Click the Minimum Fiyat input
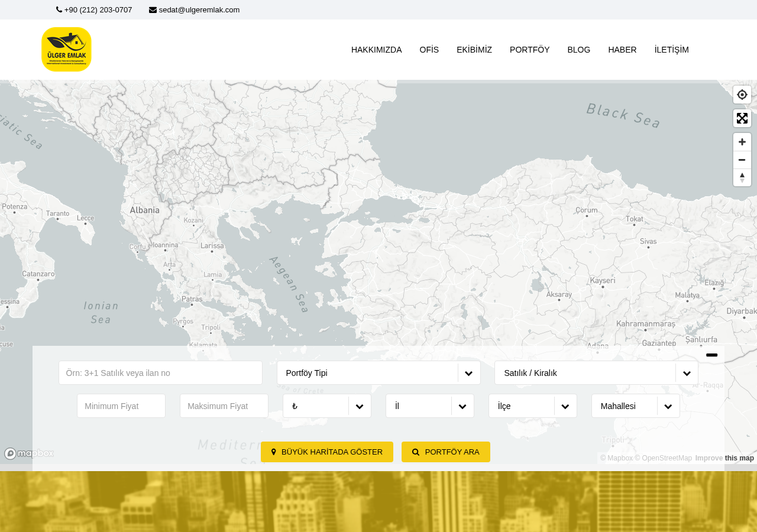 [x=121, y=406]
